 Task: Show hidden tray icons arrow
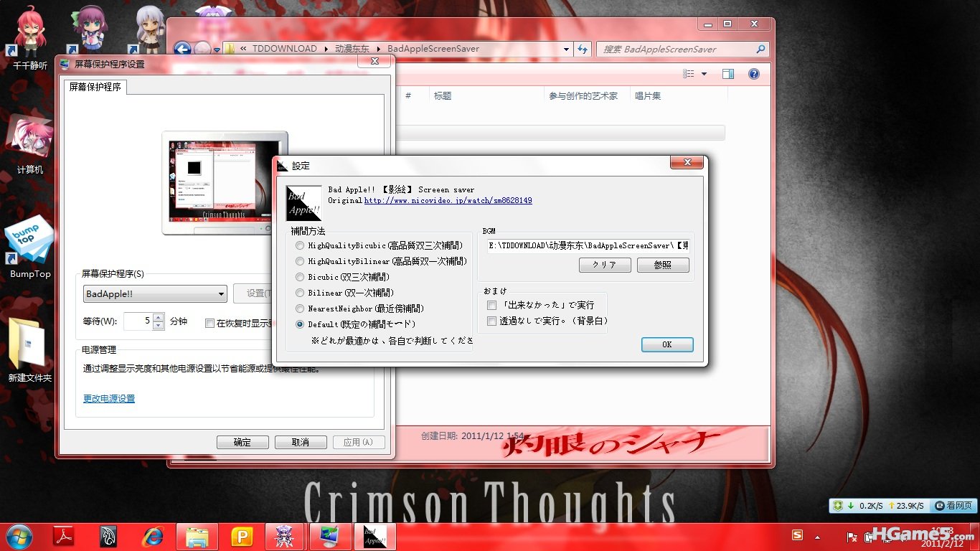tap(817, 537)
